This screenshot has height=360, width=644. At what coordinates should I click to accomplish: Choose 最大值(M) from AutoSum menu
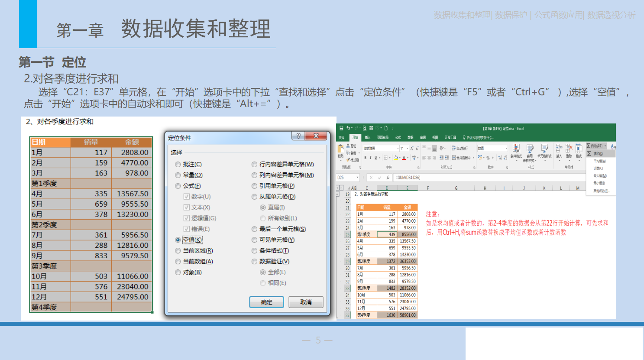point(600,176)
